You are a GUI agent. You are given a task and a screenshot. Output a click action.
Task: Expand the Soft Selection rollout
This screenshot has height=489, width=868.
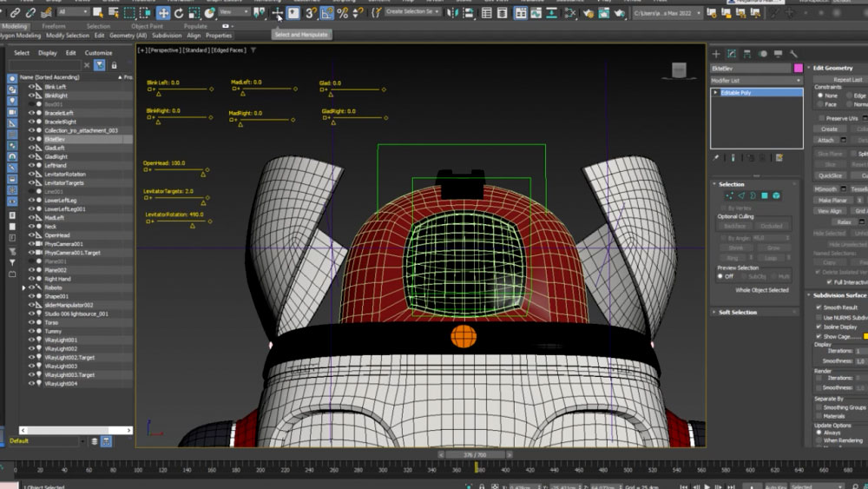[737, 312]
